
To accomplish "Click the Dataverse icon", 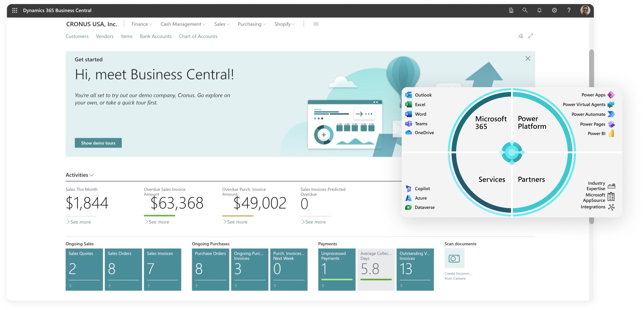I will pos(408,207).
